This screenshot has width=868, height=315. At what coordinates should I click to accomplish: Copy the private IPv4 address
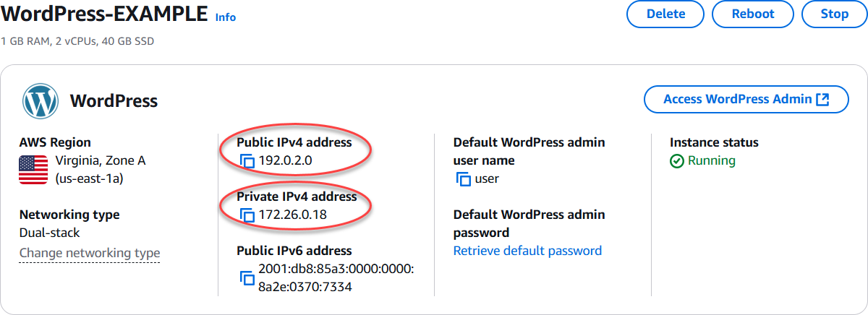(x=247, y=215)
